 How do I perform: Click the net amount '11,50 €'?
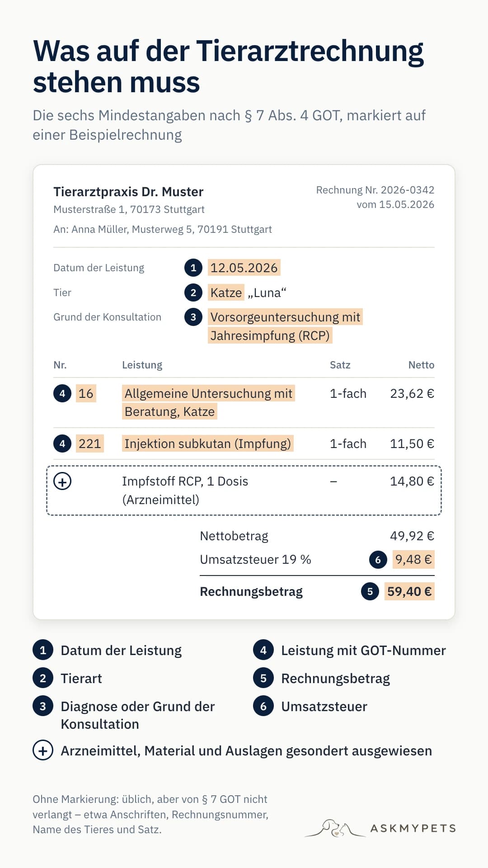412,443
